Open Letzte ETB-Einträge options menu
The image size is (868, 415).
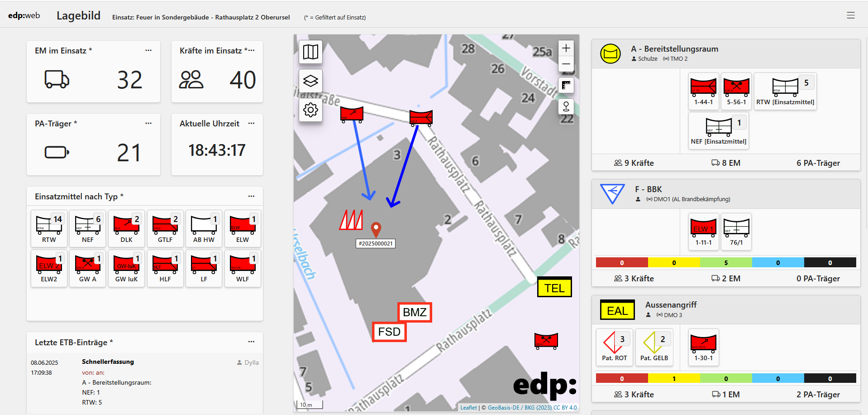click(x=251, y=342)
